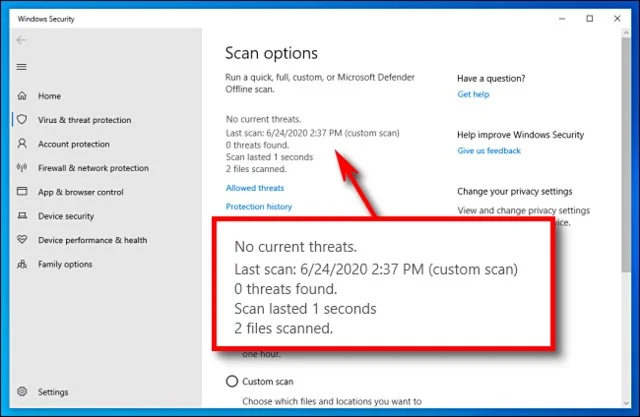This screenshot has width=640, height=417.
Task: Click 'Change your privacy settings' heading
Action: pyautogui.click(x=515, y=192)
